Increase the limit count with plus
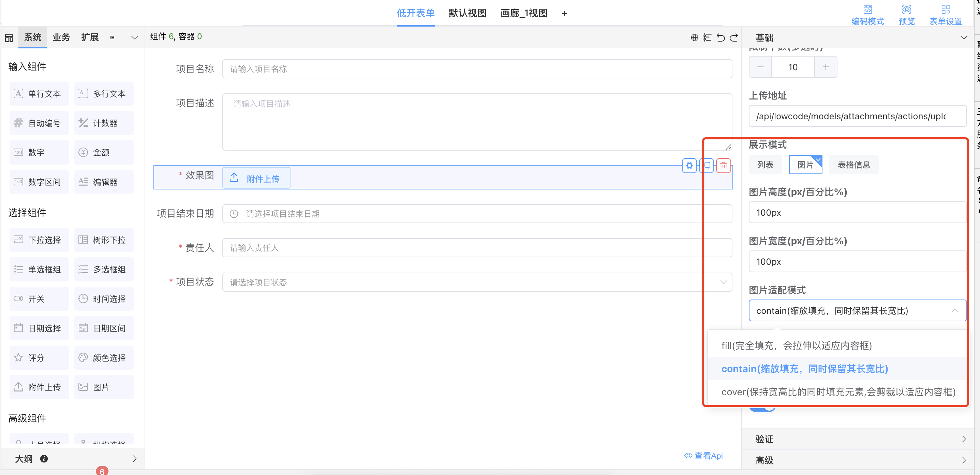Screen dimensions: 980x475 826,67
